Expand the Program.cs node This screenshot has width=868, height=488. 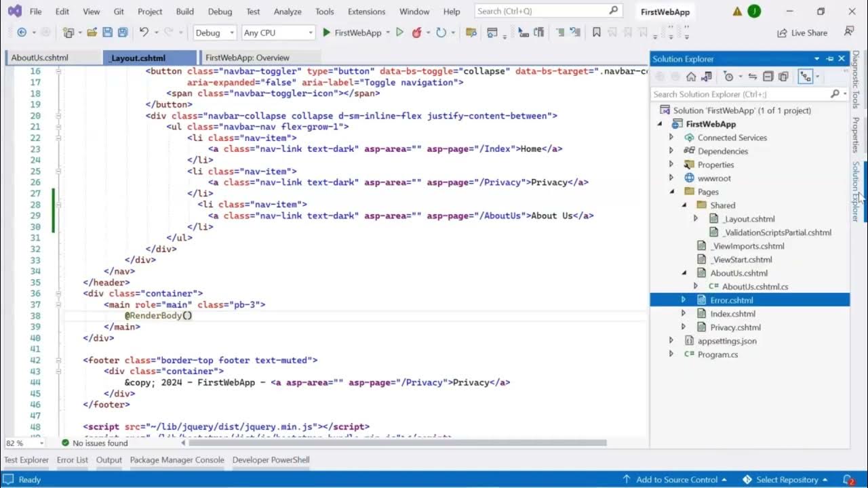(671, 354)
